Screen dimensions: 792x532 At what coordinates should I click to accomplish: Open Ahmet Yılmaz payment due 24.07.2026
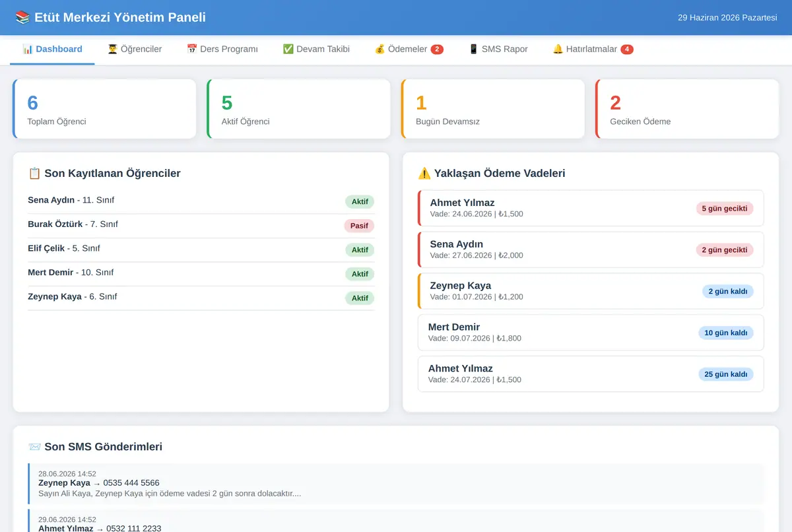(591, 374)
